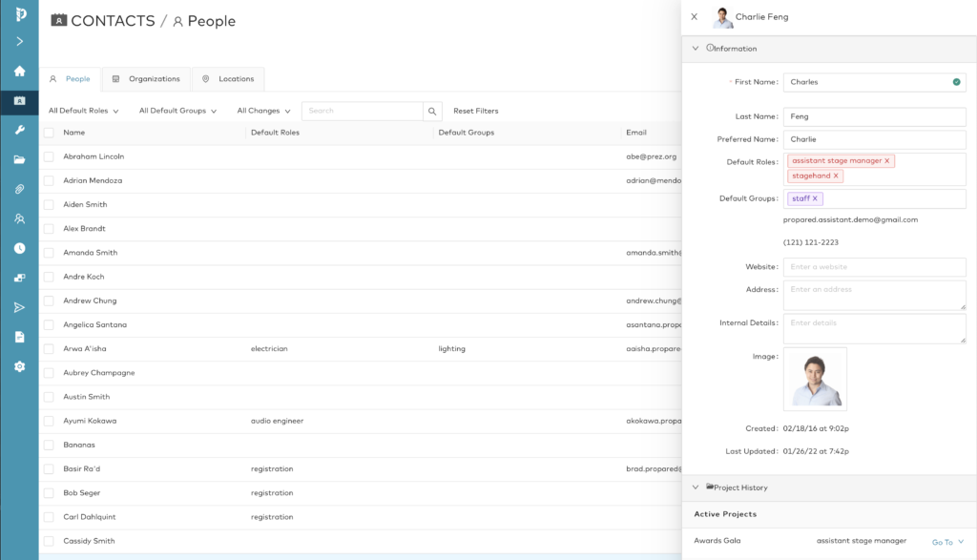
Task: Collapse the Project History section
Action: point(696,487)
